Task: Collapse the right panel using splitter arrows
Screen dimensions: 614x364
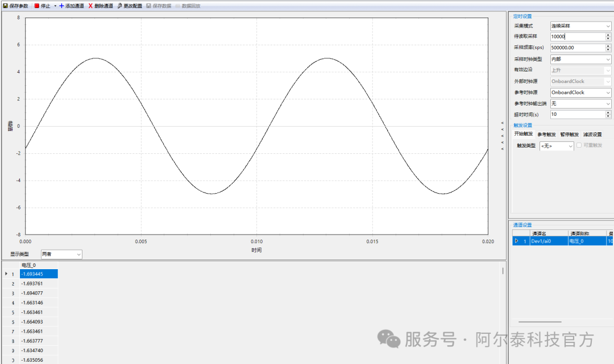Action: [x=502, y=136]
